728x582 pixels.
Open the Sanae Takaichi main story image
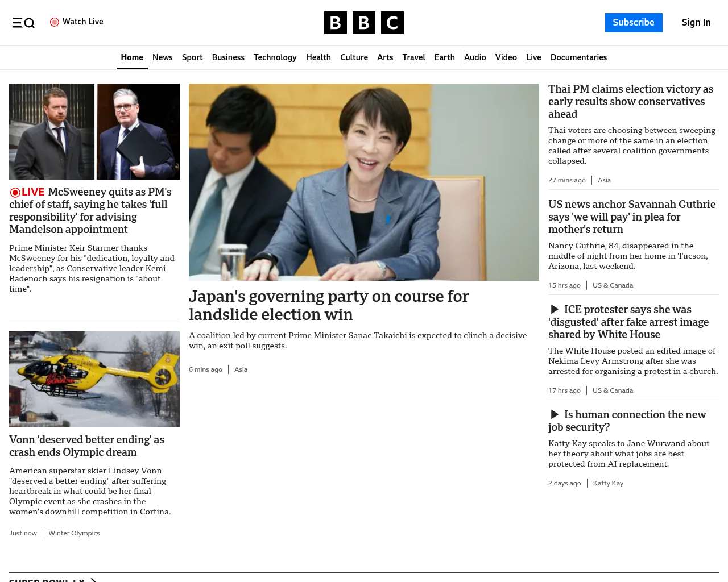pos(363,182)
